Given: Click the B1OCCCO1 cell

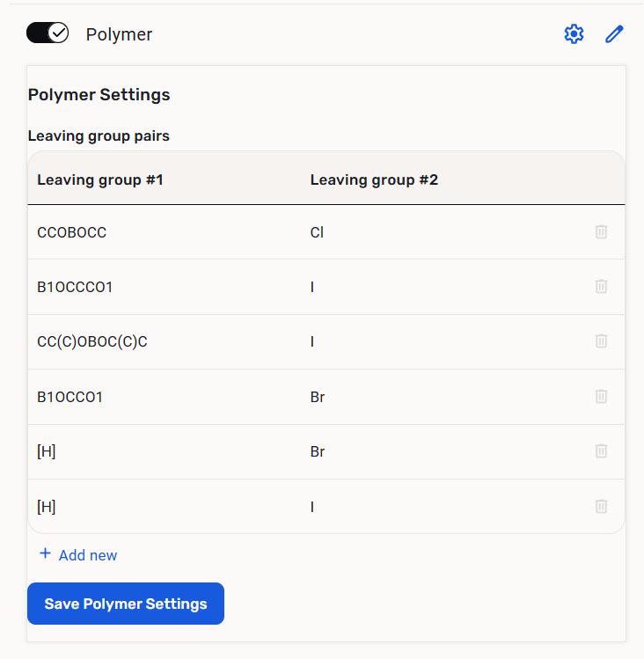Looking at the screenshot, I should (x=75, y=287).
